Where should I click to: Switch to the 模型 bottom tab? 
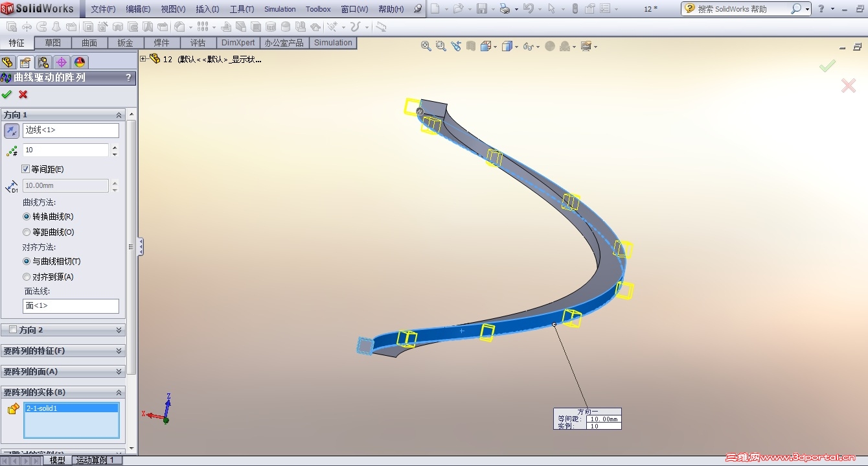tap(58, 460)
